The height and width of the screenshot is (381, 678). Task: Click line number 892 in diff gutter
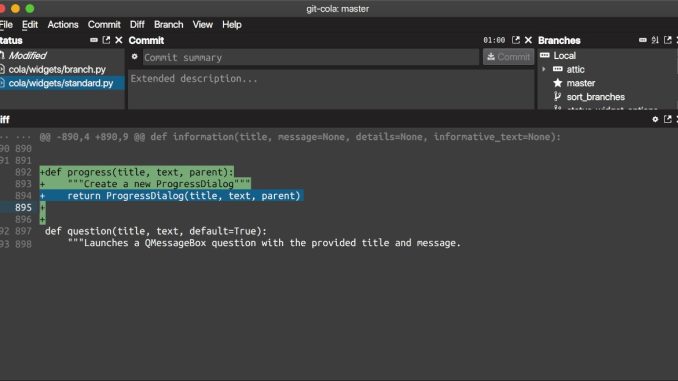point(23,172)
